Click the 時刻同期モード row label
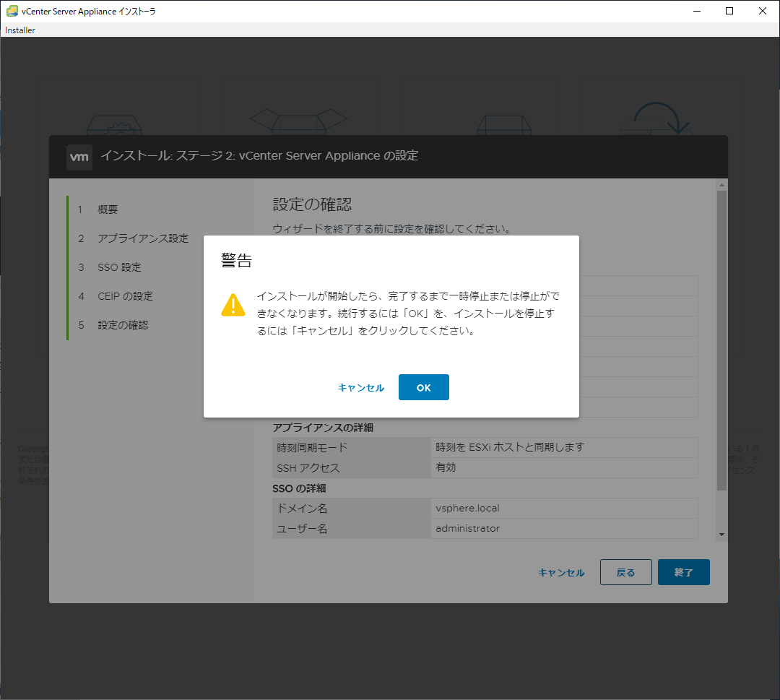The width and height of the screenshot is (780, 700). pos(312,448)
